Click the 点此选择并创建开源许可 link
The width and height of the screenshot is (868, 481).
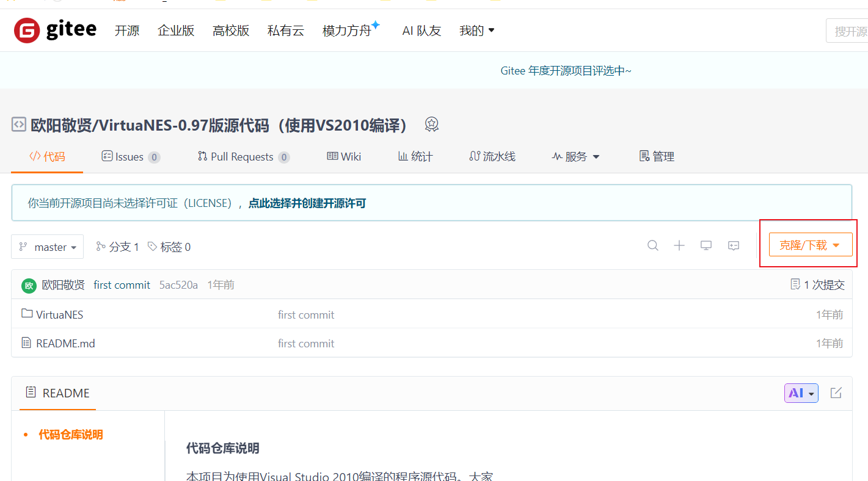307,203
